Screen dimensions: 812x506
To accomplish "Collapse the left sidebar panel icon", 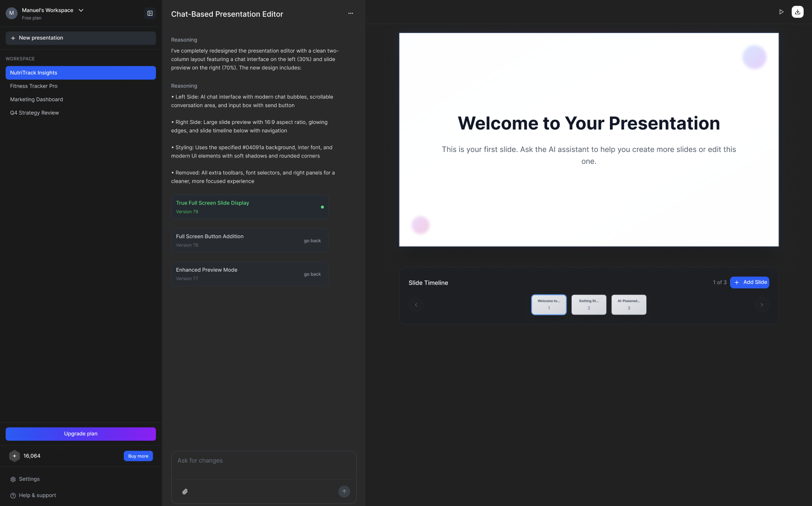I will pyautogui.click(x=150, y=14).
